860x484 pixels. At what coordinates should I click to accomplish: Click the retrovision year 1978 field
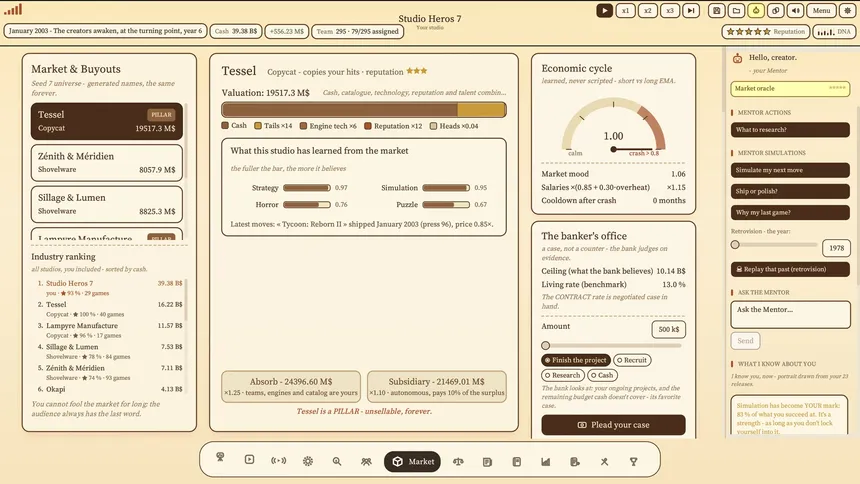coord(836,248)
